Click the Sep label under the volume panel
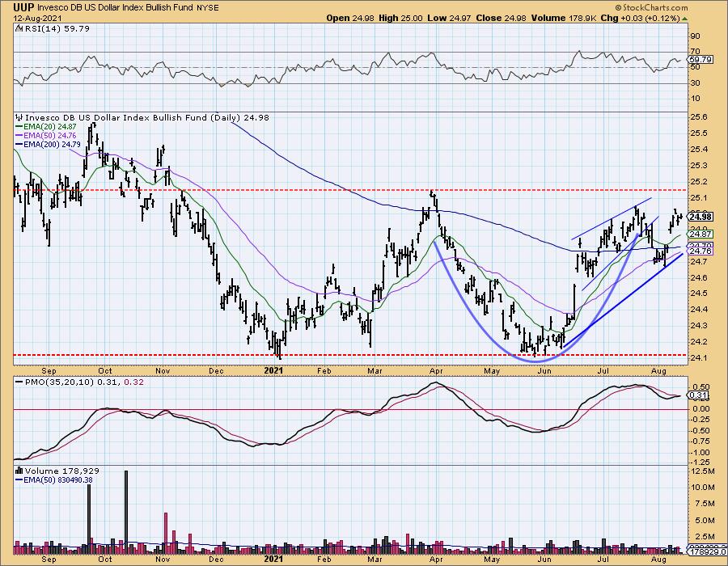The height and width of the screenshot is (566, 728). (x=49, y=559)
